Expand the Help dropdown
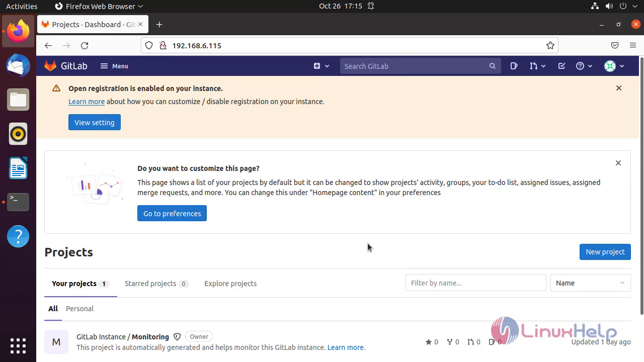644x362 pixels. pyautogui.click(x=584, y=66)
